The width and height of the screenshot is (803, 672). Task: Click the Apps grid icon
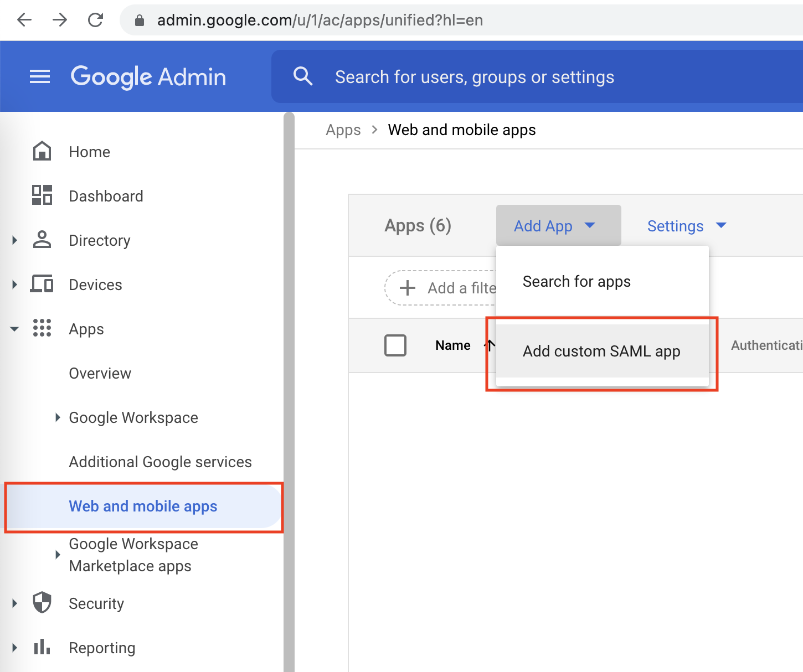coord(42,328)
